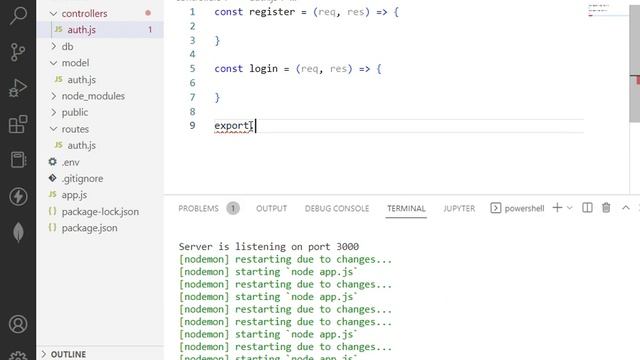
Task: Open the Extensions view
Action: tap(18, 124)
